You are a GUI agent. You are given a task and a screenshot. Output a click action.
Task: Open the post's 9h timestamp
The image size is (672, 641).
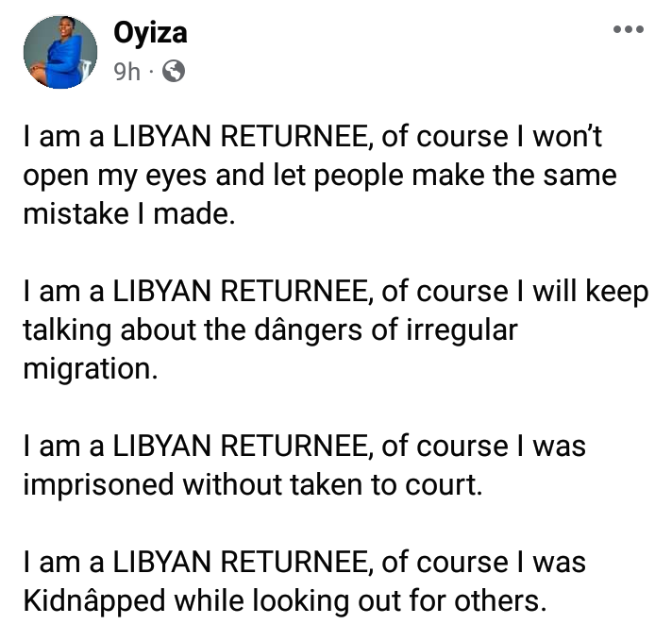pos(126,71)
